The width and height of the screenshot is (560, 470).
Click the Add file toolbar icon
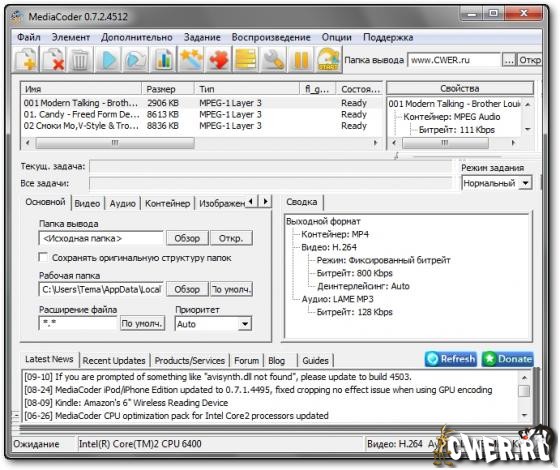click(25, 59)
